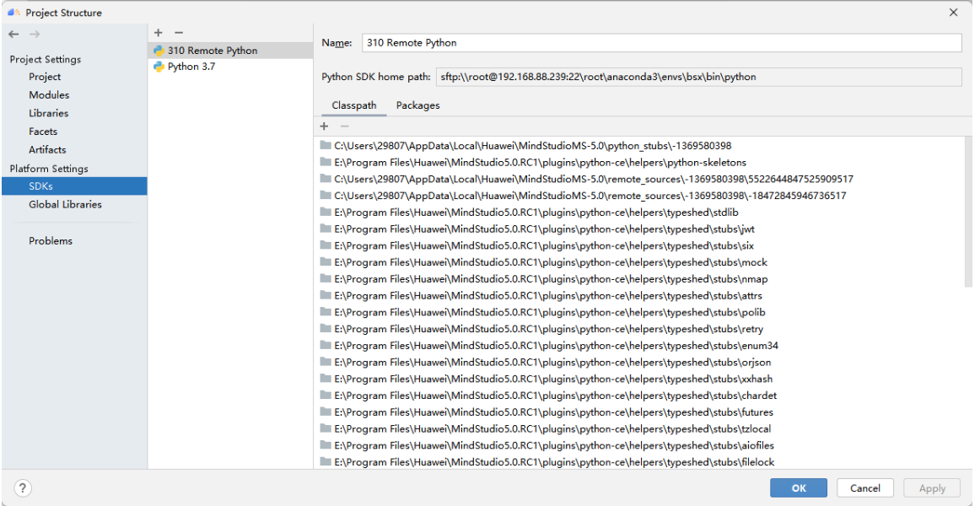Image resolution: width=980 pixels, height=506 pixels.
Task: Click inside the Name input field
Action: 590,42
